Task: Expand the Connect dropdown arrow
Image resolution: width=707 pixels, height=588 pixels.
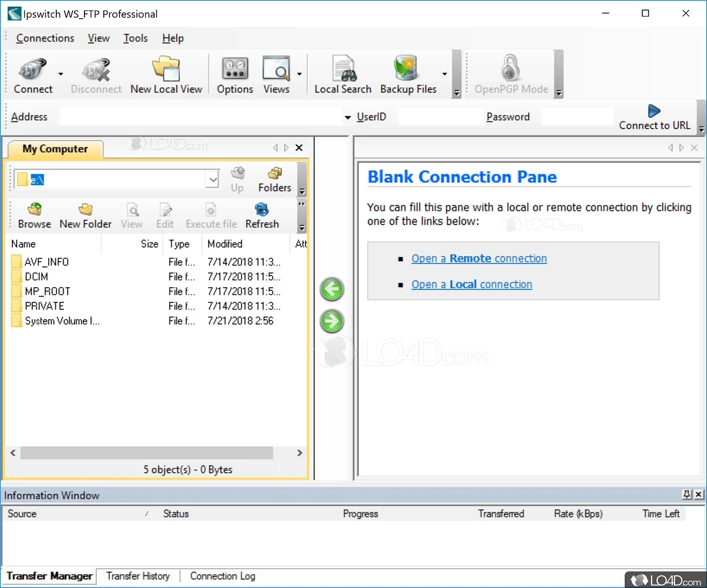Action: [61, 74]
